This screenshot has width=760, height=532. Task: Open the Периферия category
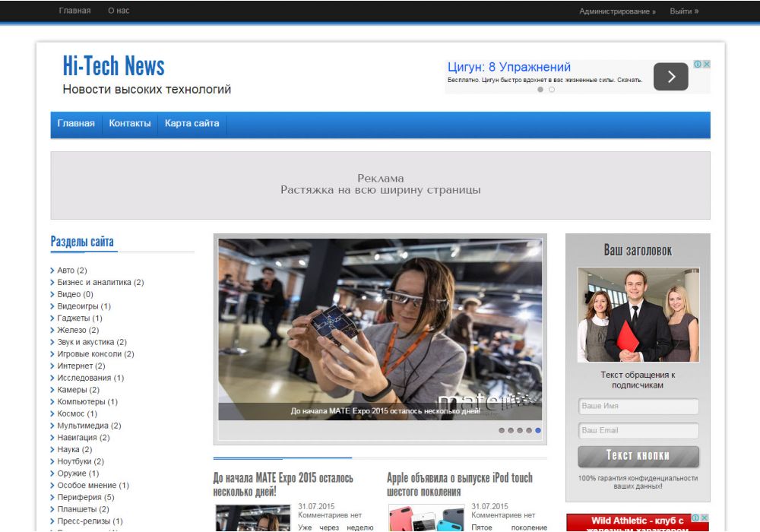coord(86,498)
